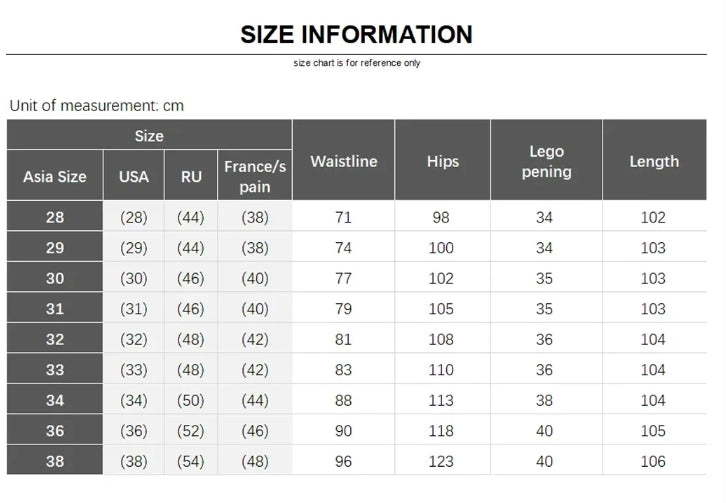The image size is (726, 503).
Task: Click the SIZE INFORMATION title
Action: click(x=356, y=34)
